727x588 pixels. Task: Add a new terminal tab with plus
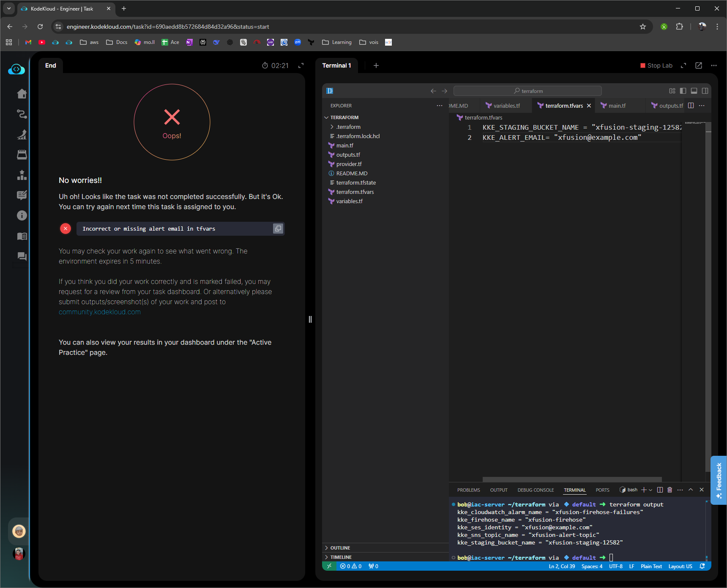pos(376,65)
